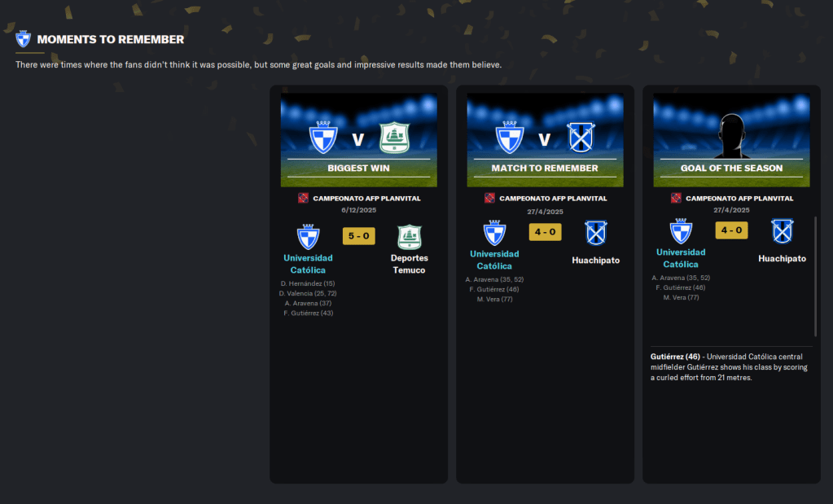Click the Deportes Temuco small crest under the 5 - 0 score
833x504 pixels.
click(410, 237)
